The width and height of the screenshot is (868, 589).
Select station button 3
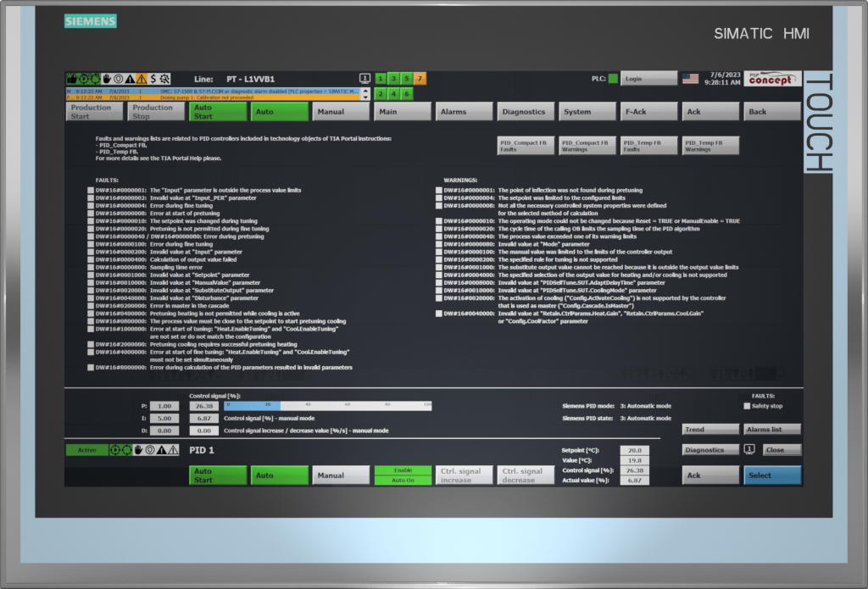pyautogui.click(x=393, y=79)
